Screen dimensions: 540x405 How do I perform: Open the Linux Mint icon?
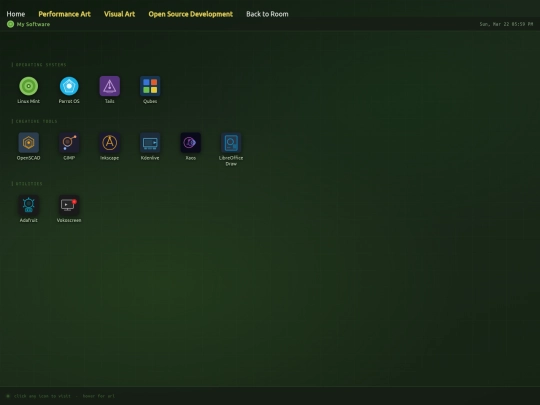[29, 86]
